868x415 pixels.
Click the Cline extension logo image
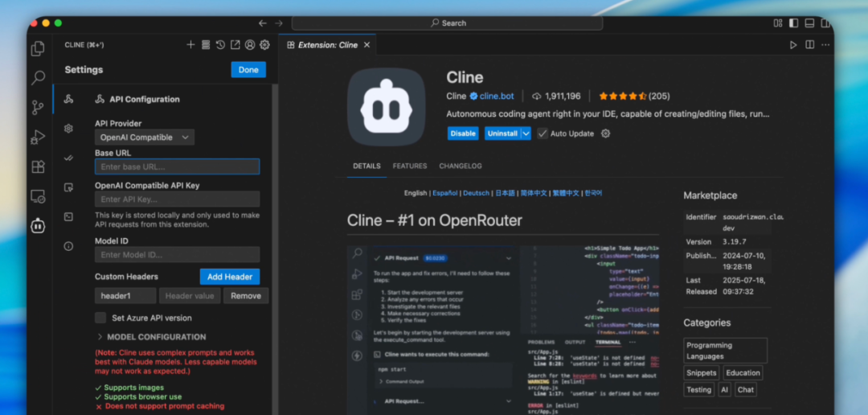tap(387, 107)
